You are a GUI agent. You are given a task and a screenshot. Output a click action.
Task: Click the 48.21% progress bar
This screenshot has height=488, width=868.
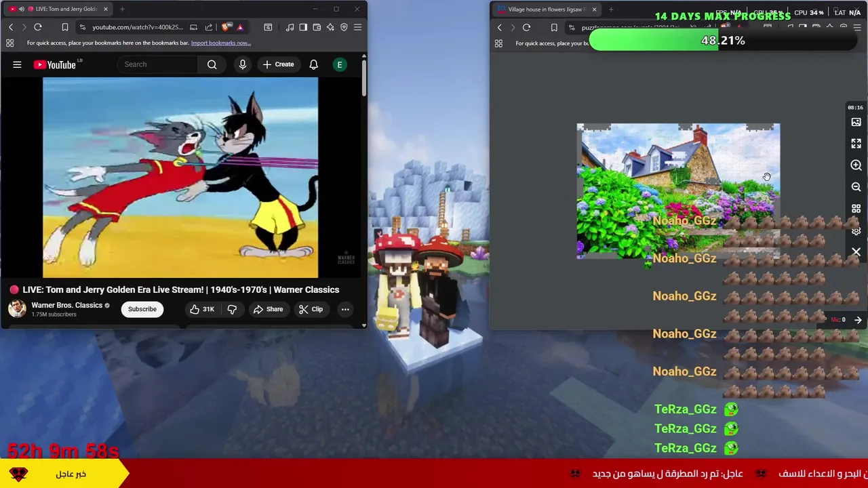click(x=723, y=41)
